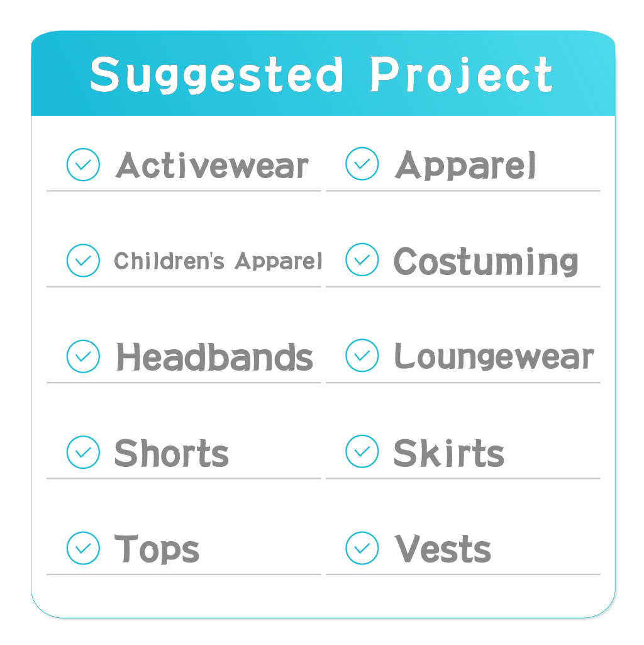This screenshot has height=645, width=644.
Task: Click the checkmark icon beside Skirts
Action: coord(362,452)
